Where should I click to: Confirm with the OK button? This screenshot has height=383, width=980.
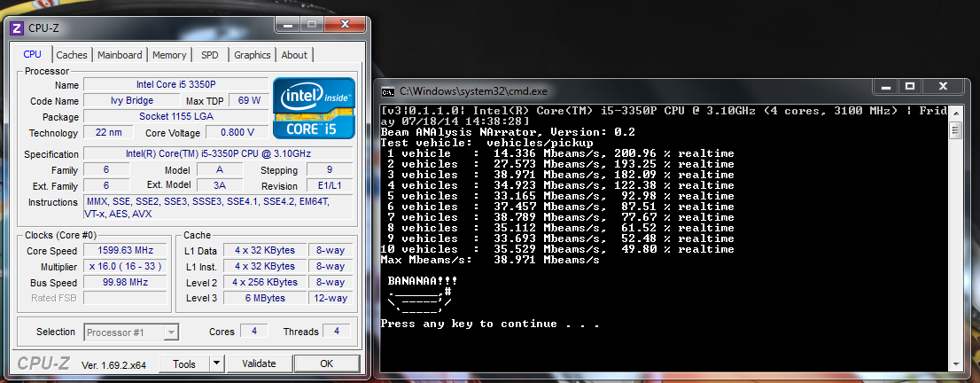click(x=327, y=363)
